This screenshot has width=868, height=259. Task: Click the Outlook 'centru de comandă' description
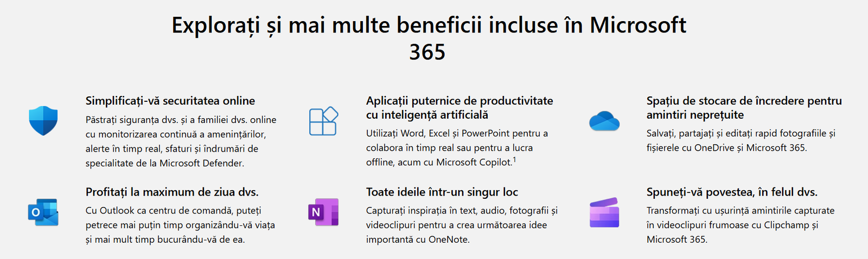180,225
